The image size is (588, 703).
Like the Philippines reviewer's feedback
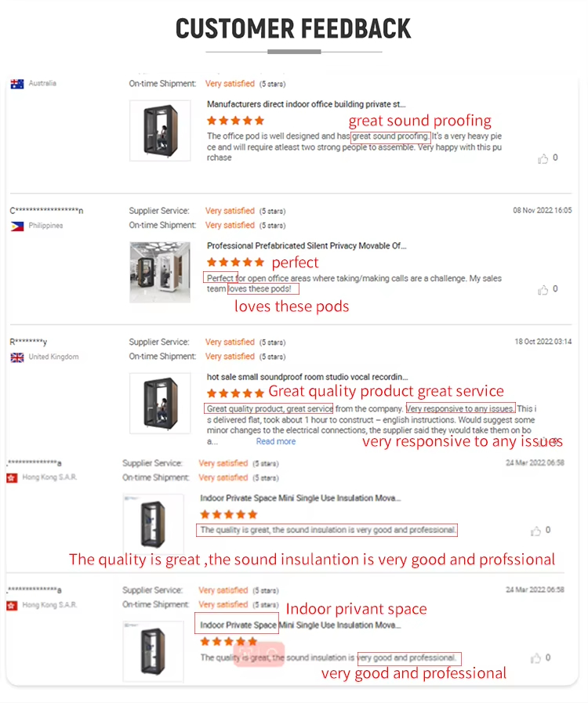click(543, 290)
